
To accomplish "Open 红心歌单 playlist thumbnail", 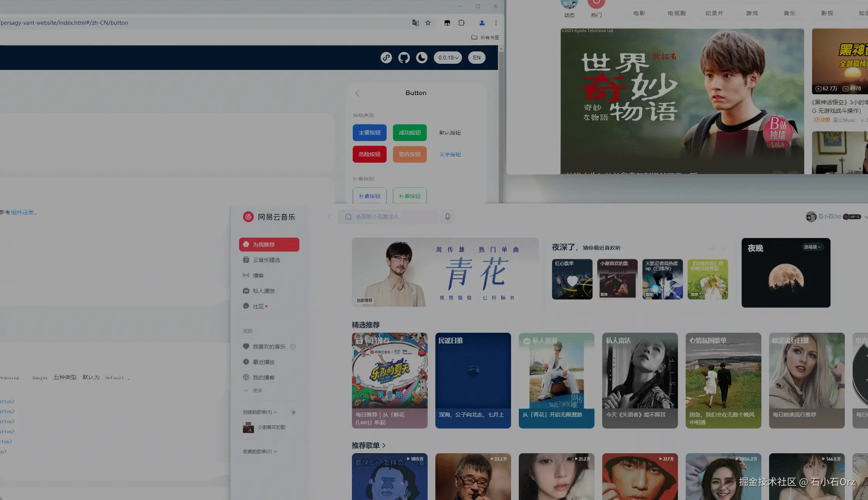I will [x=572, y=279].
